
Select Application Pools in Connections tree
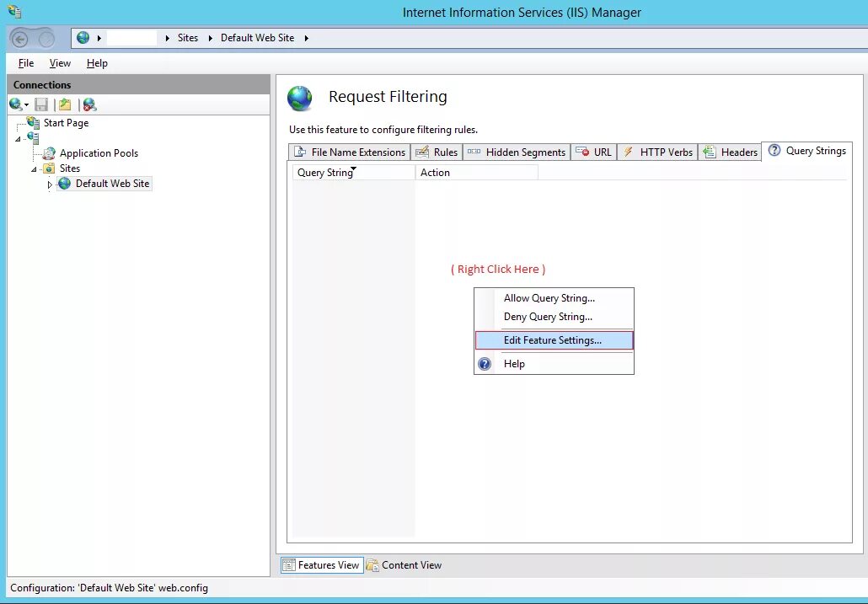click(99, 153)
